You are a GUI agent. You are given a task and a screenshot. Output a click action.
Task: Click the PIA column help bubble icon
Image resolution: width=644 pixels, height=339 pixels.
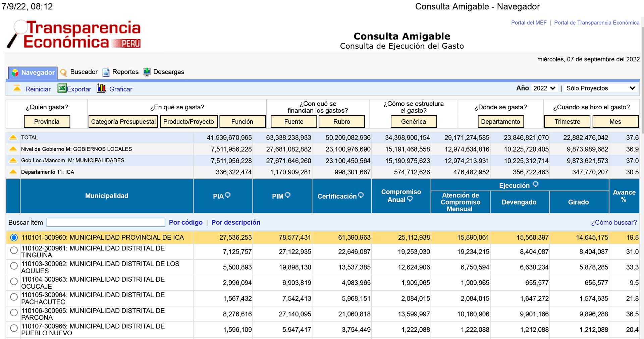click(228, 195)
